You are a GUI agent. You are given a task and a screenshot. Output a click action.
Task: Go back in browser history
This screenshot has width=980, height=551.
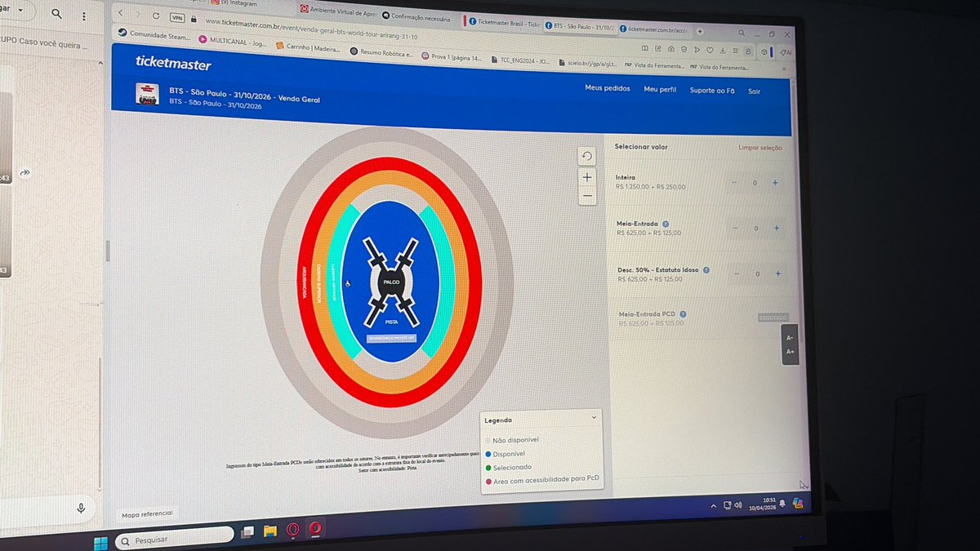tap(122, 14)
